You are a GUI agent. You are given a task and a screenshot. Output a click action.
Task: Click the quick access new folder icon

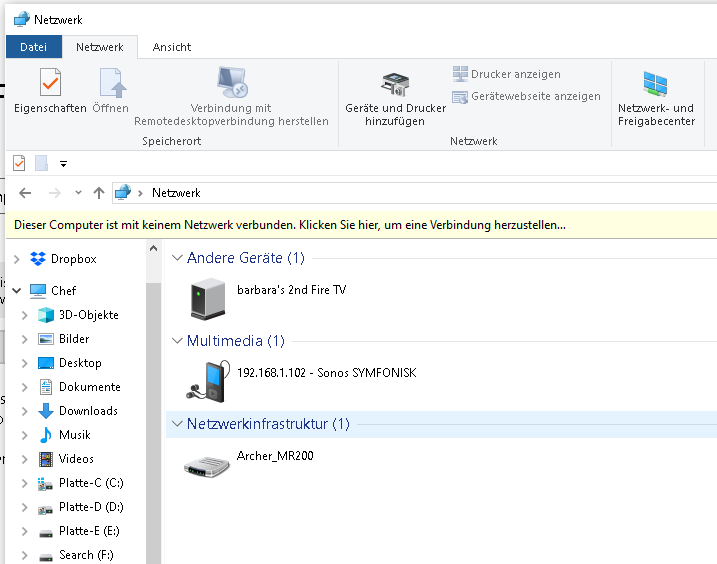point(42,163)
